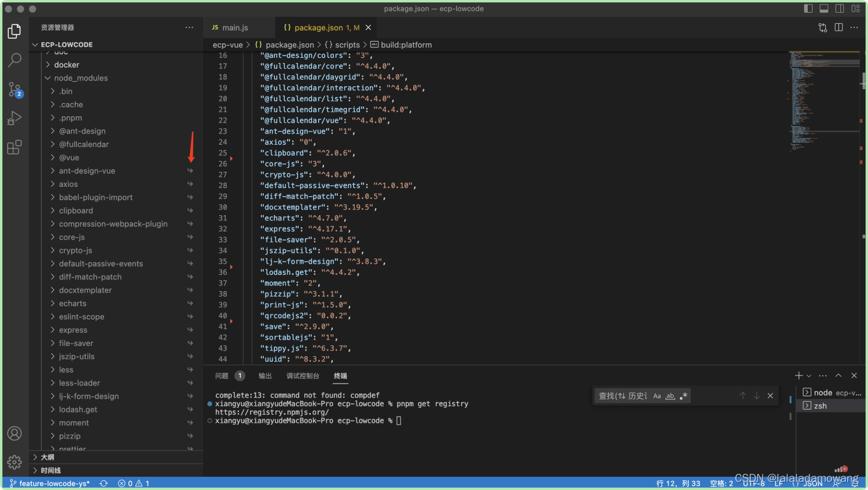Image resolution: width=868 pixels, height=490 pixels.
Task: Expand the compression-webpack-plugin folder
Action: point(116,224)
